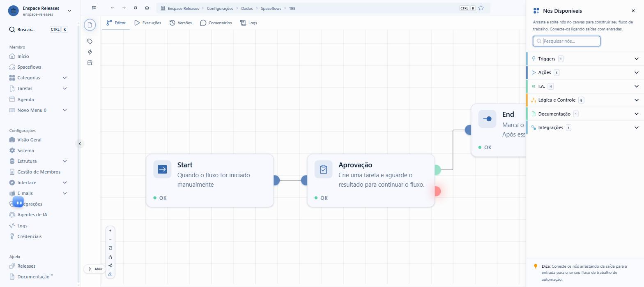The height and width of the screenshot is (287, 644).
Task: Click the Start node arrow icon
Action: (x=162, y=169)
